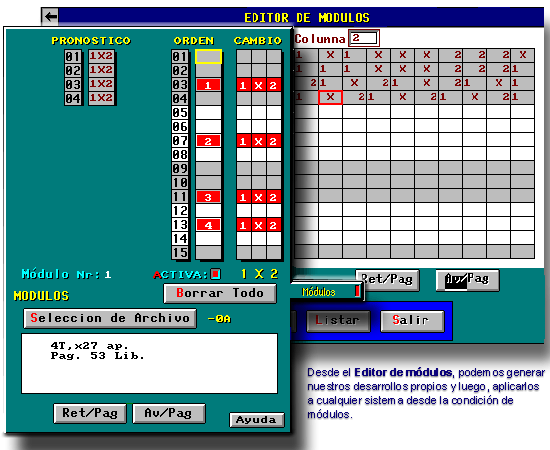Click ORDEN row number 05
Screen dimensions: 550x450
coord(180,113)
